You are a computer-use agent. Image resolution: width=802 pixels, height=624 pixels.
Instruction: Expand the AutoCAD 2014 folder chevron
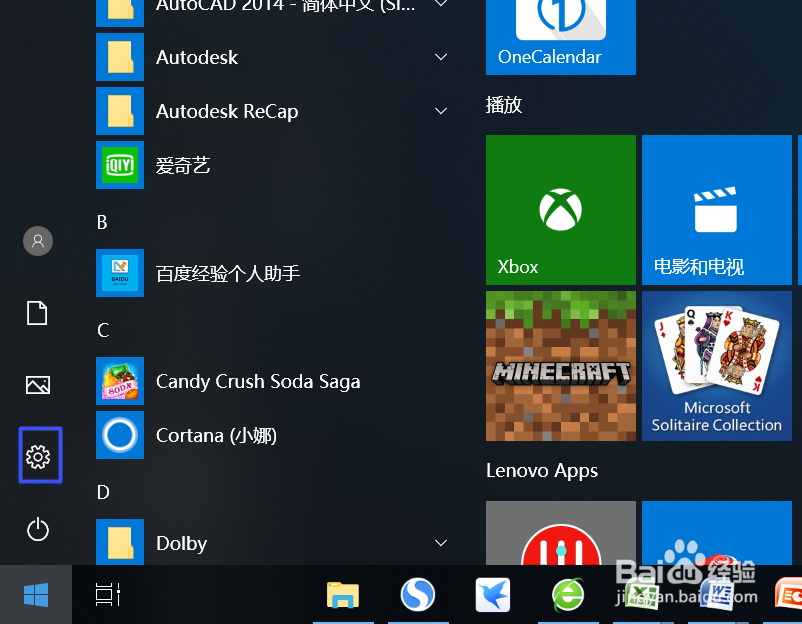click(x=441, y=4)
